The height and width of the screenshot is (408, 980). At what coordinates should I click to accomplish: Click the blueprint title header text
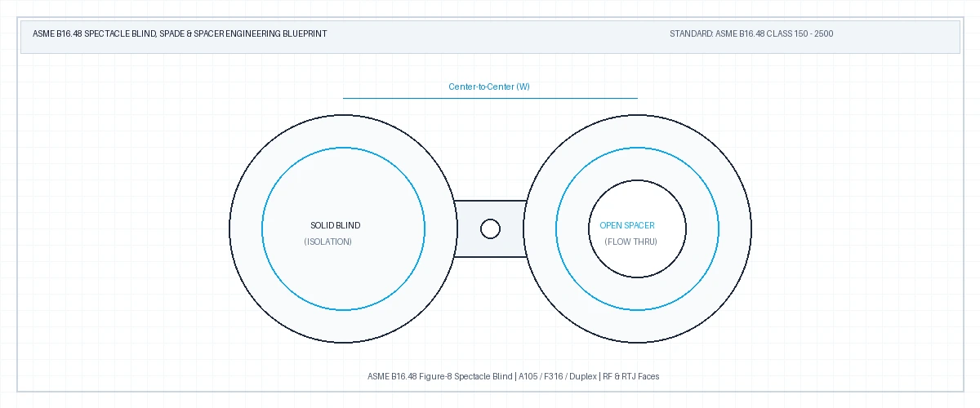point(180,34)
